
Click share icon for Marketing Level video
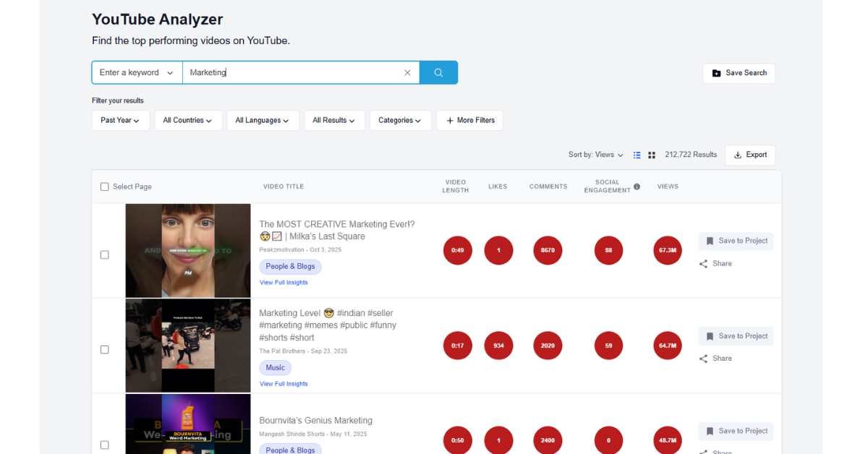[703, 359]
